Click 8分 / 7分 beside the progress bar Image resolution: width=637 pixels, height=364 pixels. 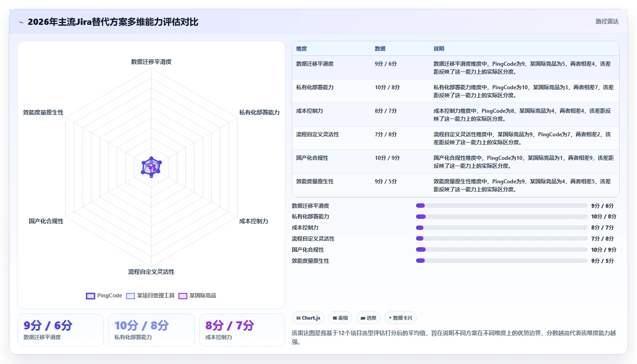[602, 228]
